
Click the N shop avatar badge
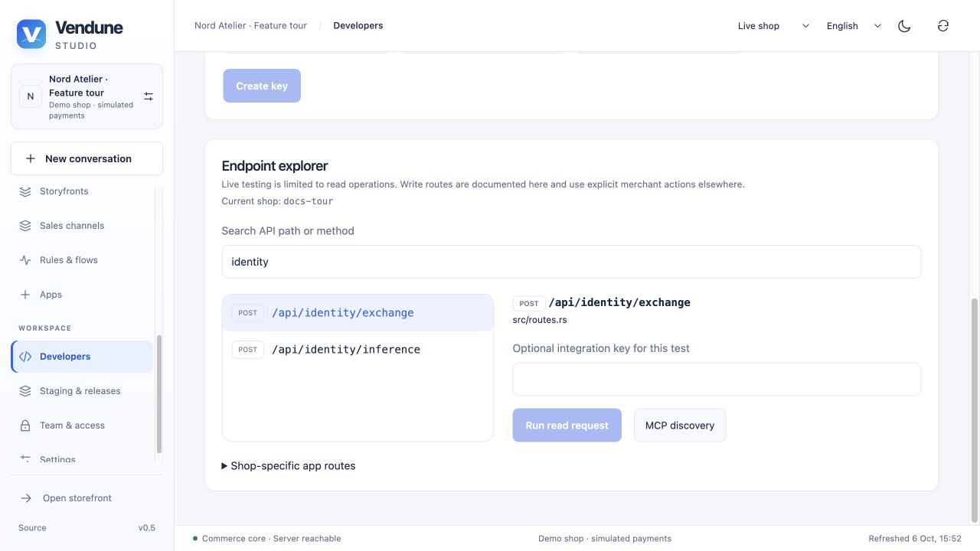(31, 96)
